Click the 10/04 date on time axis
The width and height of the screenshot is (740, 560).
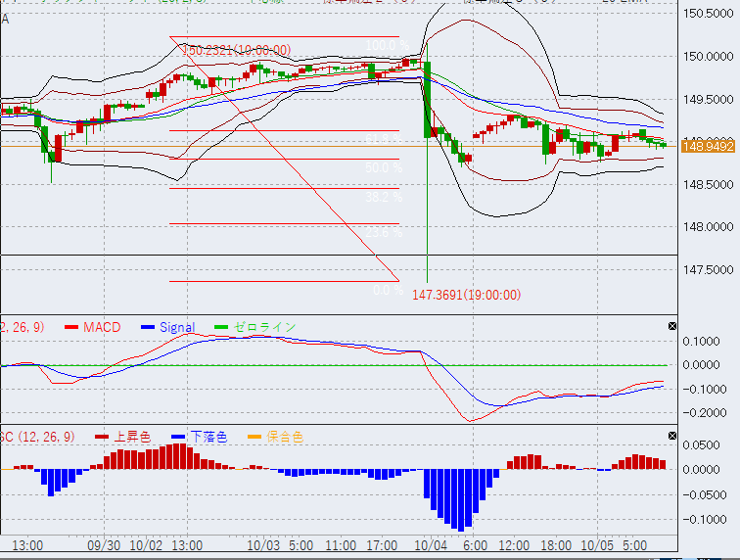(x=430, y=545)
